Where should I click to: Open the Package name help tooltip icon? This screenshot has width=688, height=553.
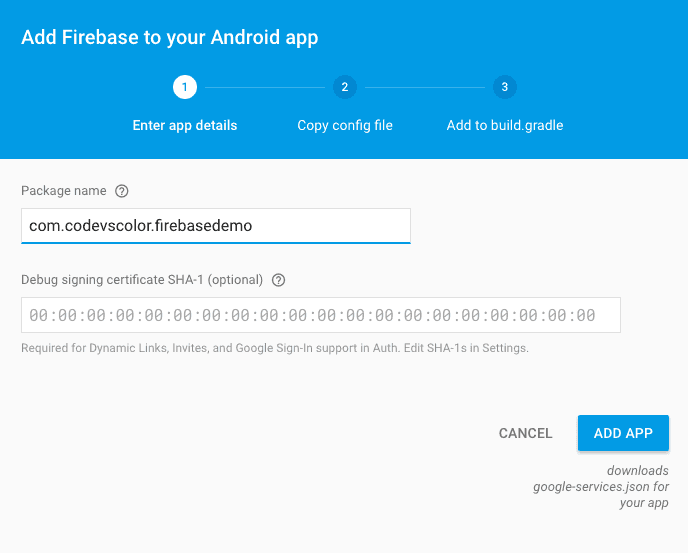(x=122, y=191)
